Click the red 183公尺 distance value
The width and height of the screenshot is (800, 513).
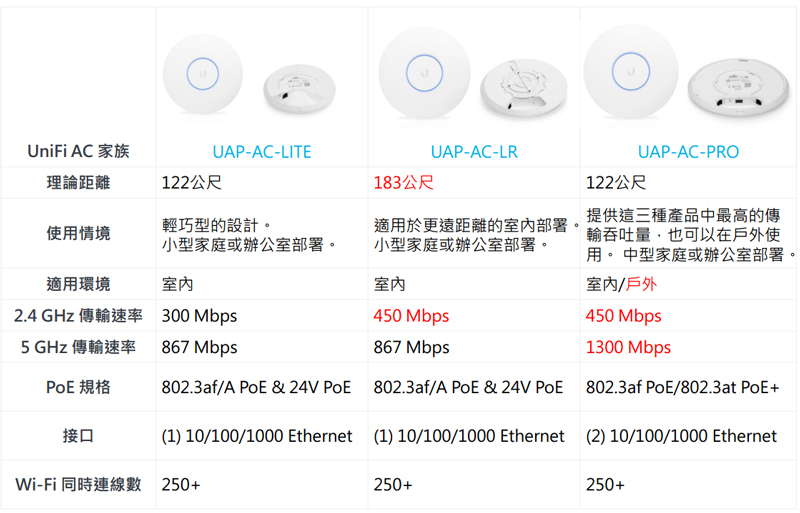404,183
